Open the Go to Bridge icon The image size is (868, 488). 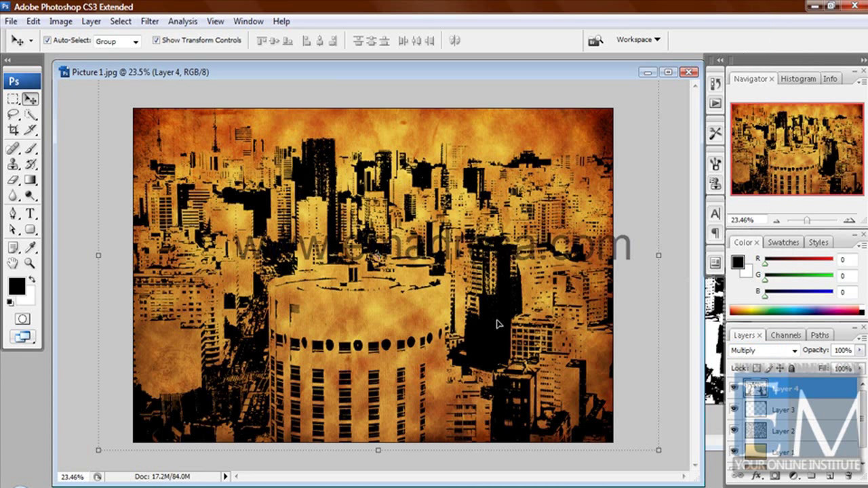tap(595, 41)
